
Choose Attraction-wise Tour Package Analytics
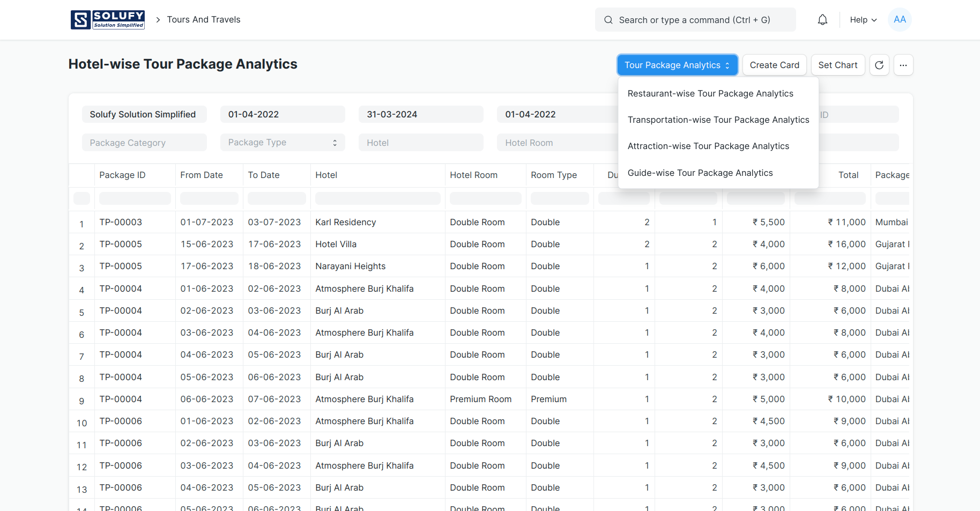(708, 146)
